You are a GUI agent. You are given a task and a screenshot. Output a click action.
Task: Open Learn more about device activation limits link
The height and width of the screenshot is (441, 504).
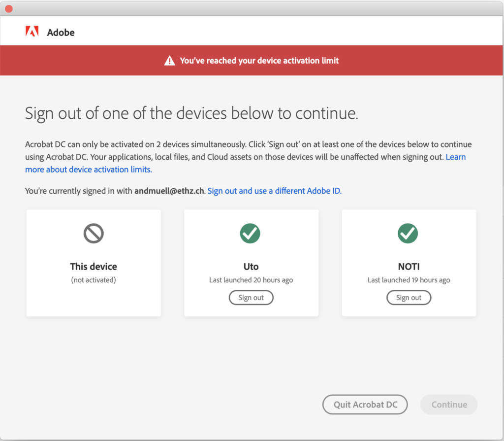coord(89,170)
